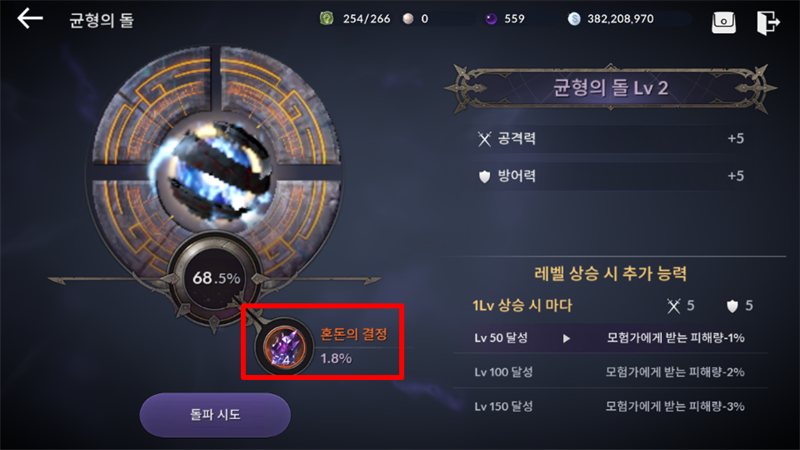Click the silver coin currency icon

[574, 19]
